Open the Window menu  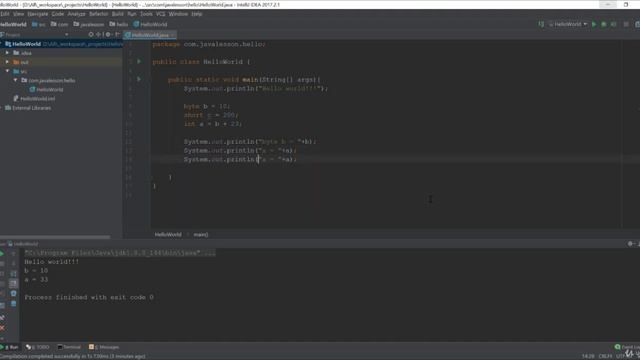coord(178,14)
